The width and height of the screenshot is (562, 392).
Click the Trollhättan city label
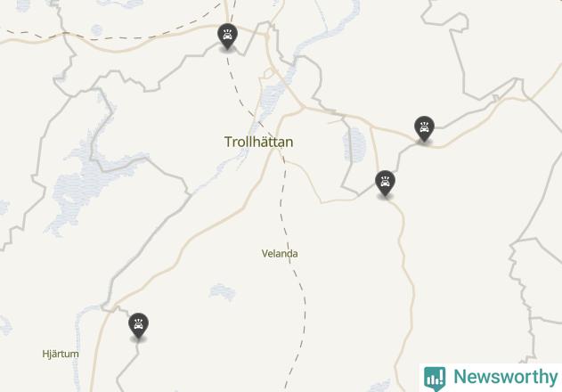coord(259,142)
